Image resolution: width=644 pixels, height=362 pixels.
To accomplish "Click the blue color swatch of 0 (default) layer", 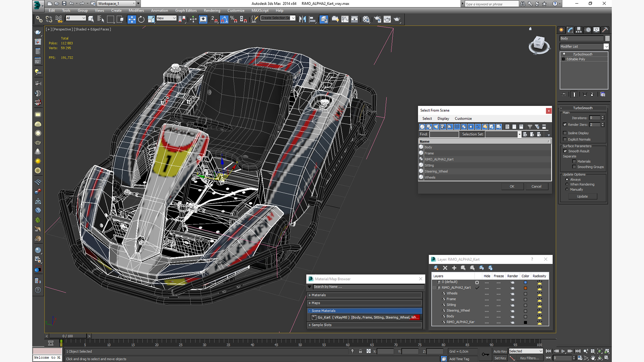I will coord(526,283).
